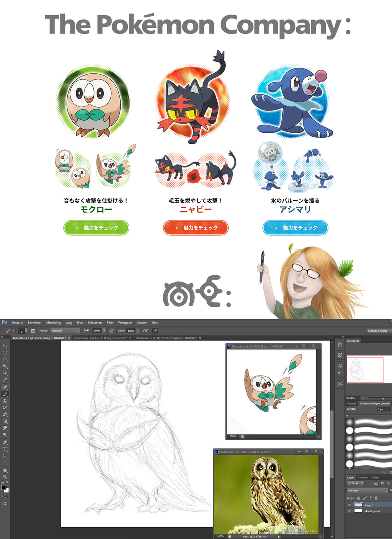This screenshot has height=539, width=392.
Task: Select the Line tool
Action: point(5,463)
